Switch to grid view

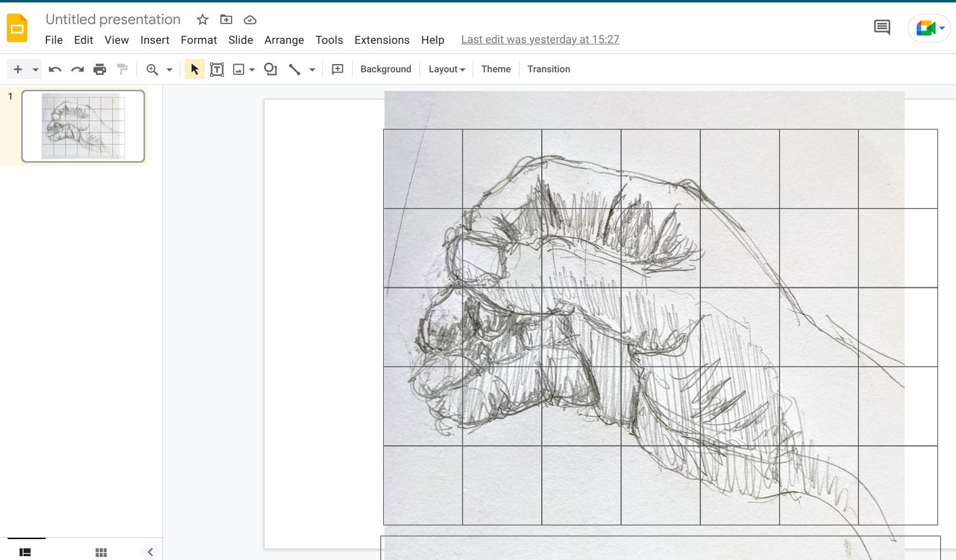[x=101, y=552]
